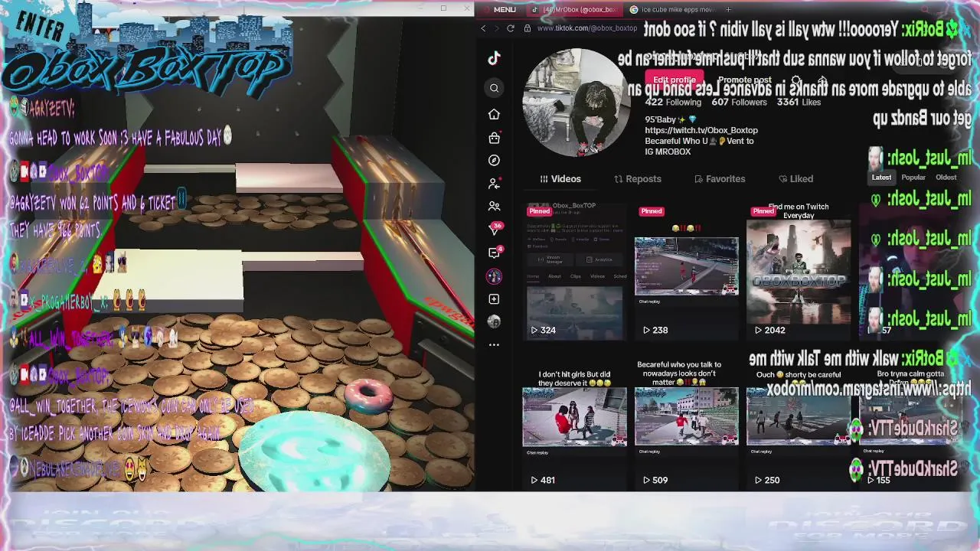Sort videos by Oldest
Screen dimensions: 980x551
click(946, 178)
